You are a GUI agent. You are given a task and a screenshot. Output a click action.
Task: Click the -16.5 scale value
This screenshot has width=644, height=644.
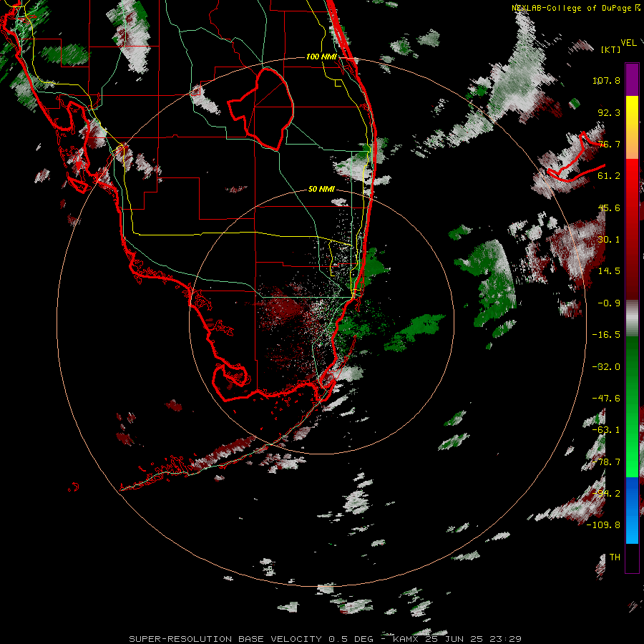click(606, 335)
